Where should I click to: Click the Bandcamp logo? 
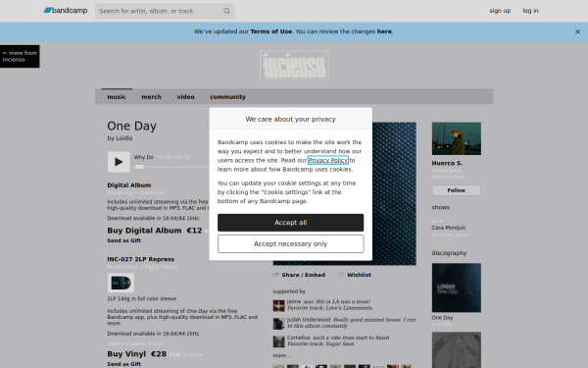point(66,11)
